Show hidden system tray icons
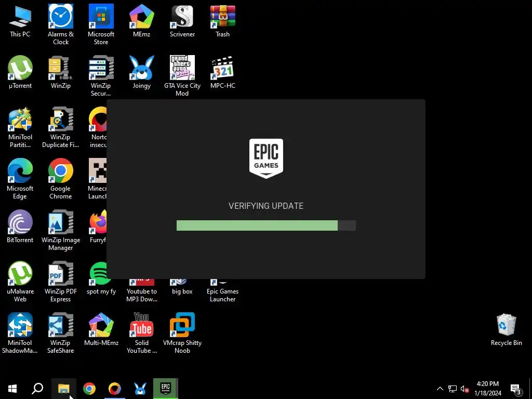The image size is (532, 399). coord(440,389)
